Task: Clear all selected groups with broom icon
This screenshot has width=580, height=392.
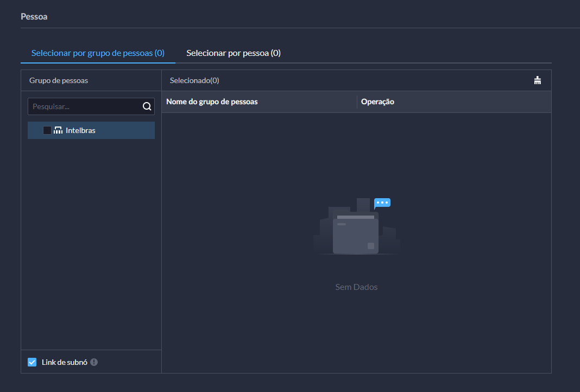Action: click(538, 80)
